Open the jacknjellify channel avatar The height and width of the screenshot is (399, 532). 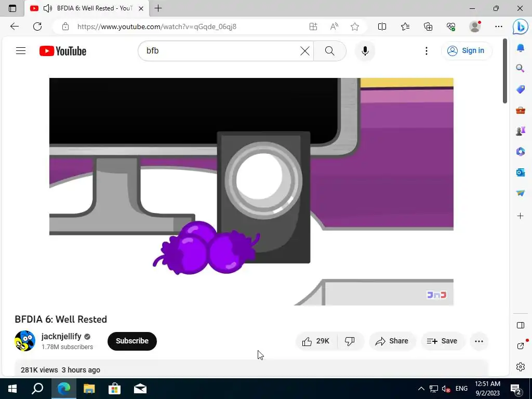coord(25,341)
